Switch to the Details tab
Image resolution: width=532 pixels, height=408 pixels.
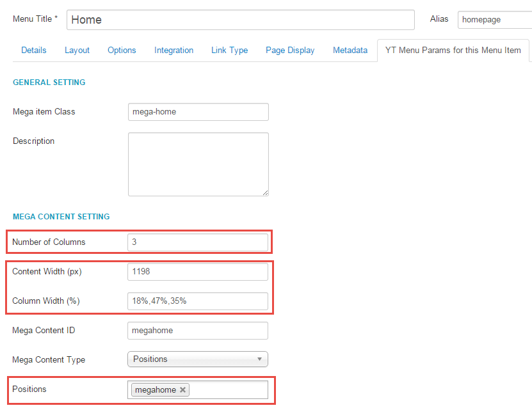pyautogui.click(x=33, y=50)
